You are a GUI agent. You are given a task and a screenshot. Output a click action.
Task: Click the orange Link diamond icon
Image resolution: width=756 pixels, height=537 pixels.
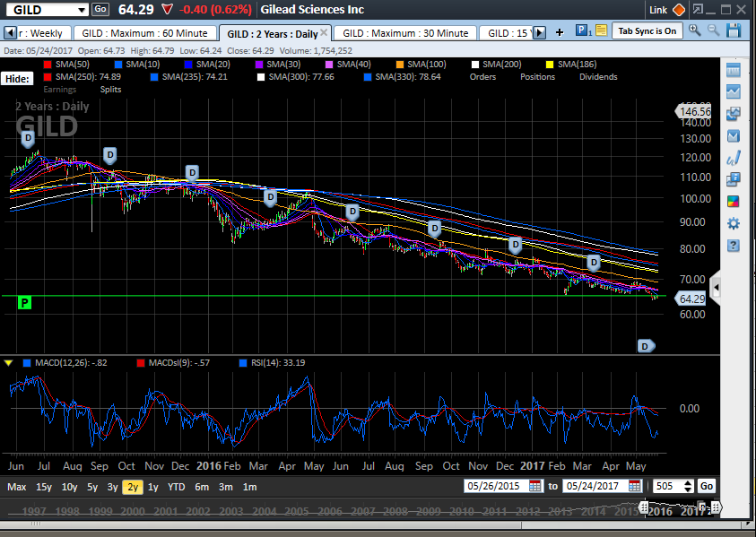pos(679,10)
